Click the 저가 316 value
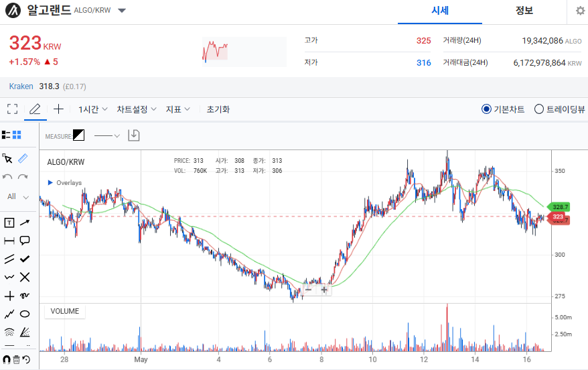The image size is (588, 370). click(423, 62)
